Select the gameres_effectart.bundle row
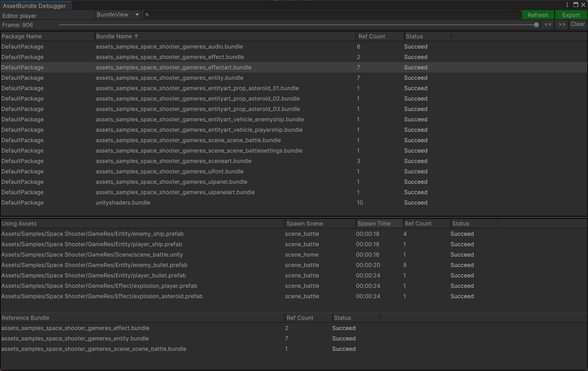This screenshot has width=588, height=371. pyautogui.click(x=294, y=67)
